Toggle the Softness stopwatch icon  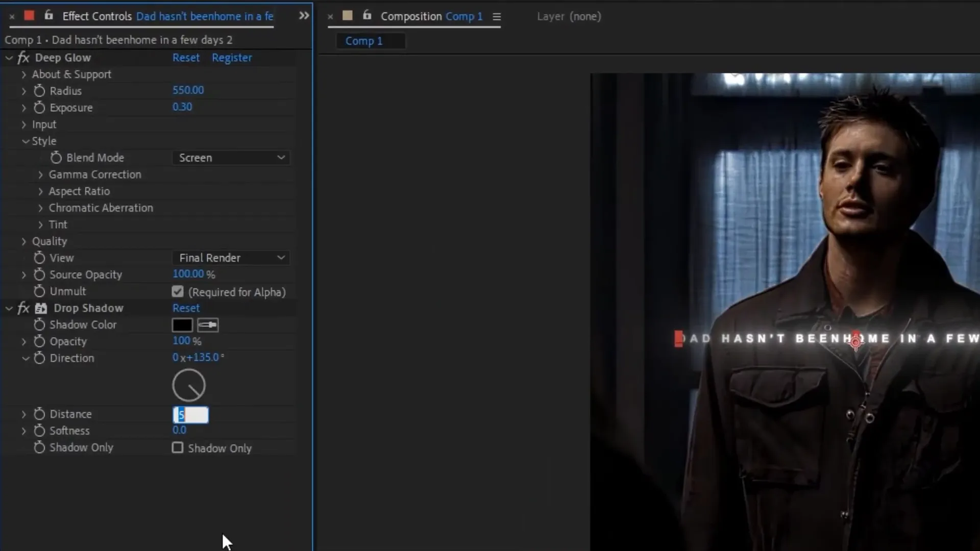39,431
